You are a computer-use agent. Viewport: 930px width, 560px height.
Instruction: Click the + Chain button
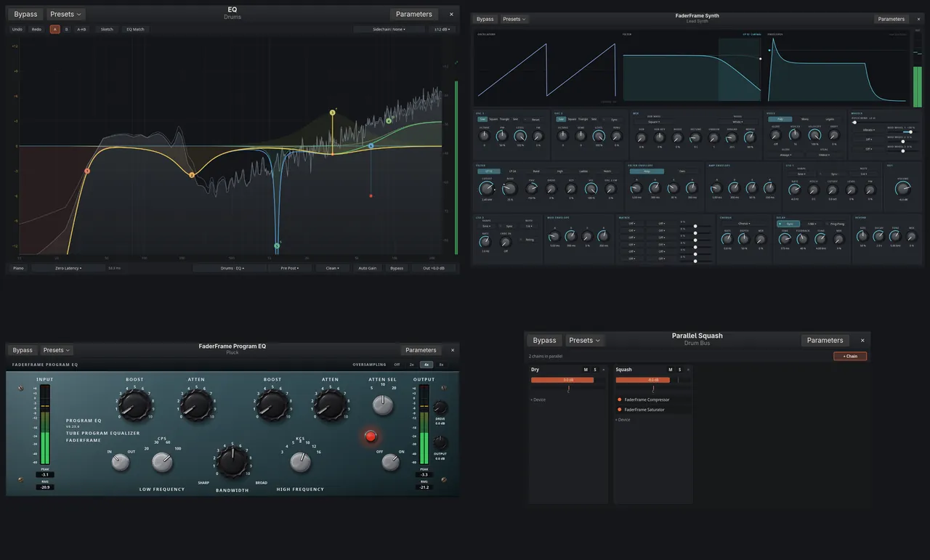point(850,356)
